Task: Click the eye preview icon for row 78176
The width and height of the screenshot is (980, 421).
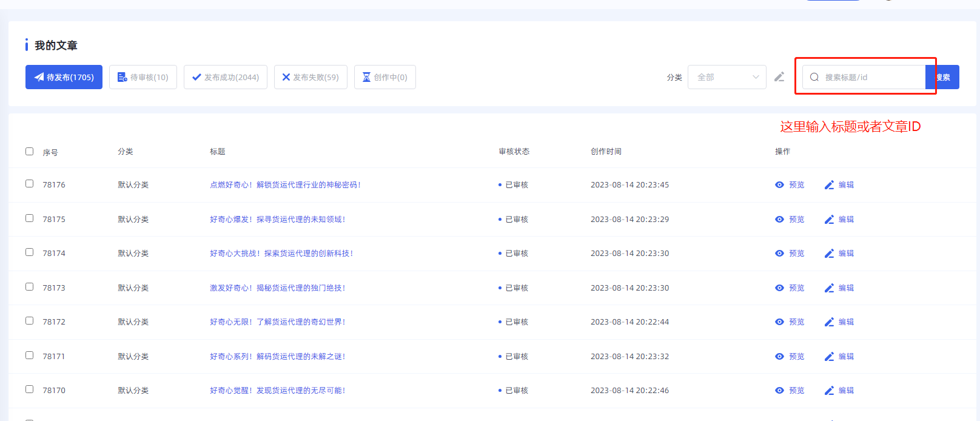Action: pyautogui.click(x=779, y=185)
